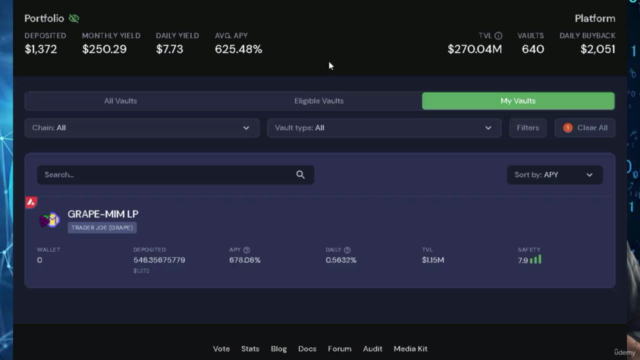Viewport: 640px width, 360px height.
Task: Open the Media Kit footer link
Action: (x=411, y=349)
